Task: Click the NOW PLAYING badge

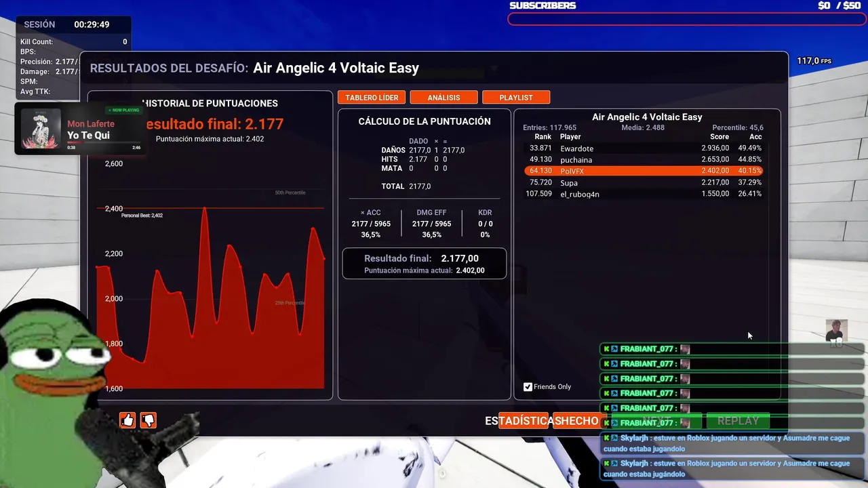Action: click(123, 110)
